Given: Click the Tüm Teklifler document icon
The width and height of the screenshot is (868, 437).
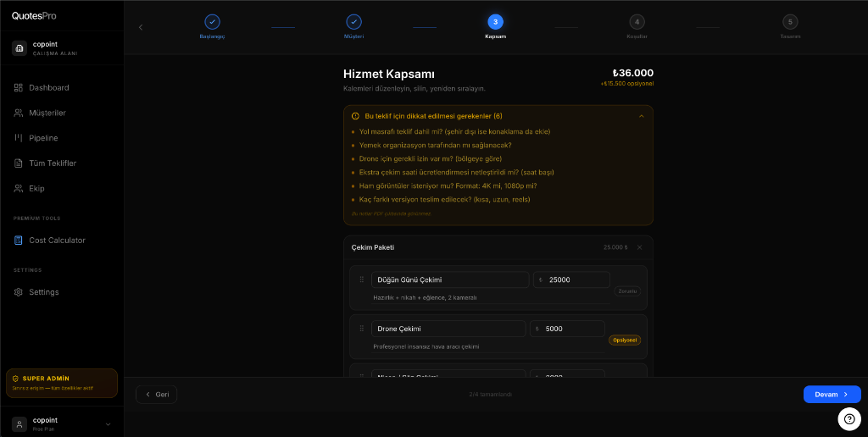Looking at the screenshot, I should coord(19,163).
